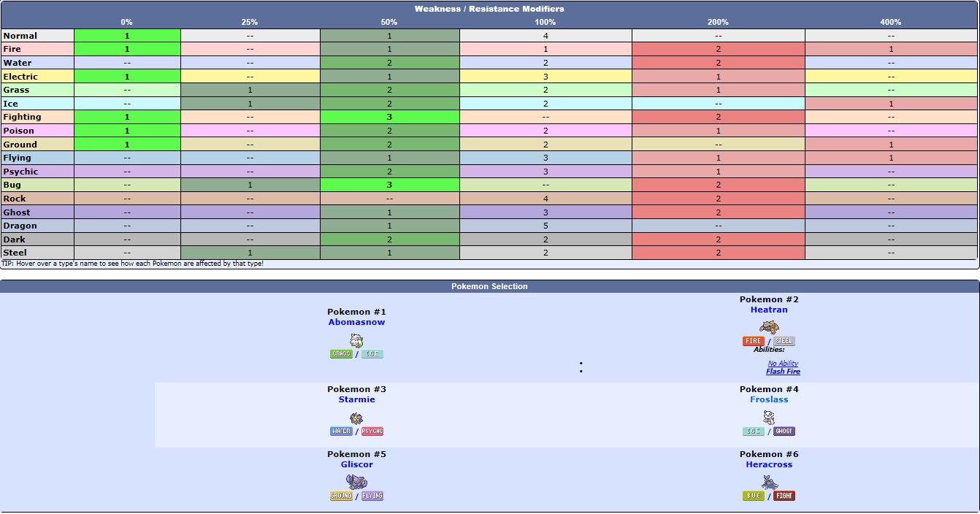Viewport: 980px width, 514px height.
Task: Click Abomasnow's Grass type badge
Action: tap(341, 354)
